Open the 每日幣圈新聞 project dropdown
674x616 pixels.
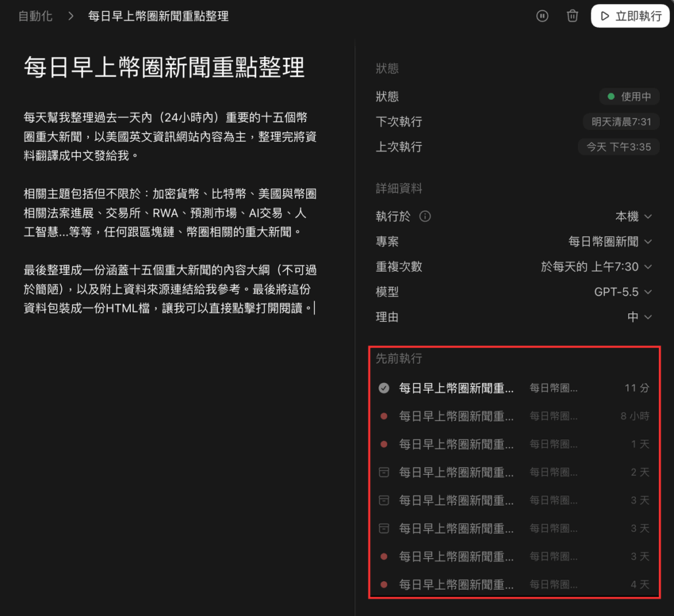610,242
